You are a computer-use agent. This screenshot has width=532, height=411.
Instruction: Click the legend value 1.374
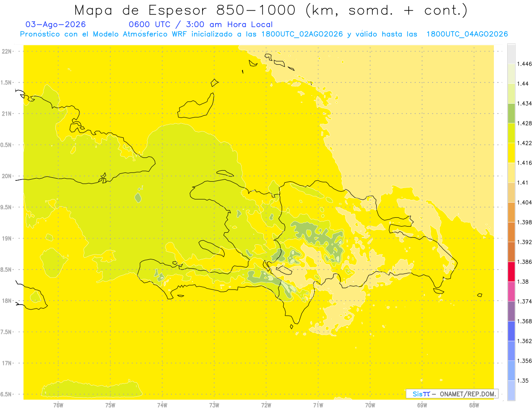[525, 301]
